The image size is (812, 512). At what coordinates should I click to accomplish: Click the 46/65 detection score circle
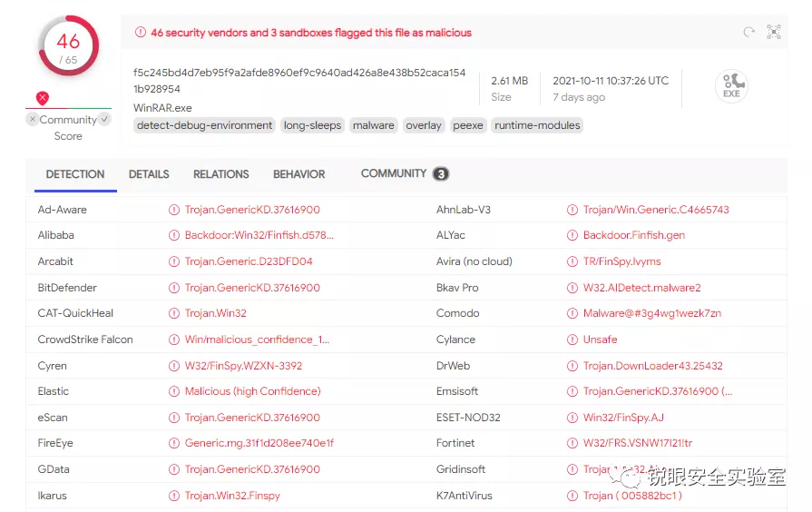tap(68, 46)
